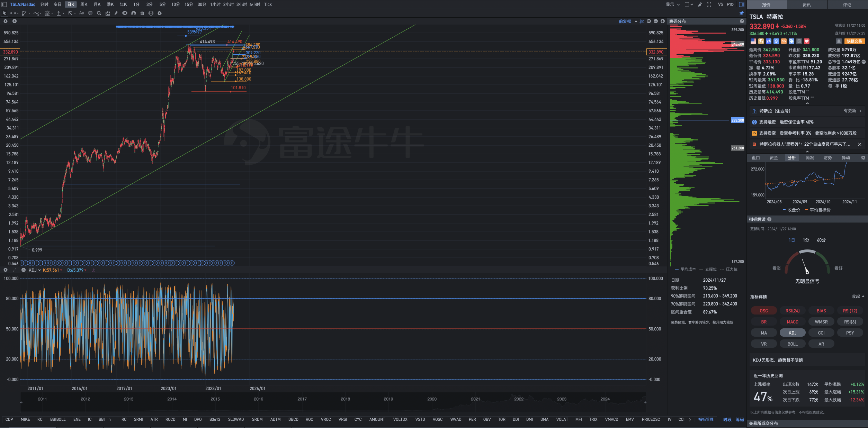The width and height of the screenshot is (868, 428).
Task: Open chip distribution help question mark
Action: coord(742,21)
